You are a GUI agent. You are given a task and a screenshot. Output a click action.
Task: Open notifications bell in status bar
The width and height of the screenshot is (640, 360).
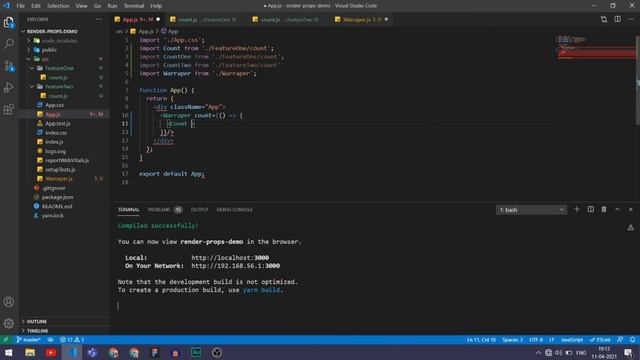click(x=632, y=340)
